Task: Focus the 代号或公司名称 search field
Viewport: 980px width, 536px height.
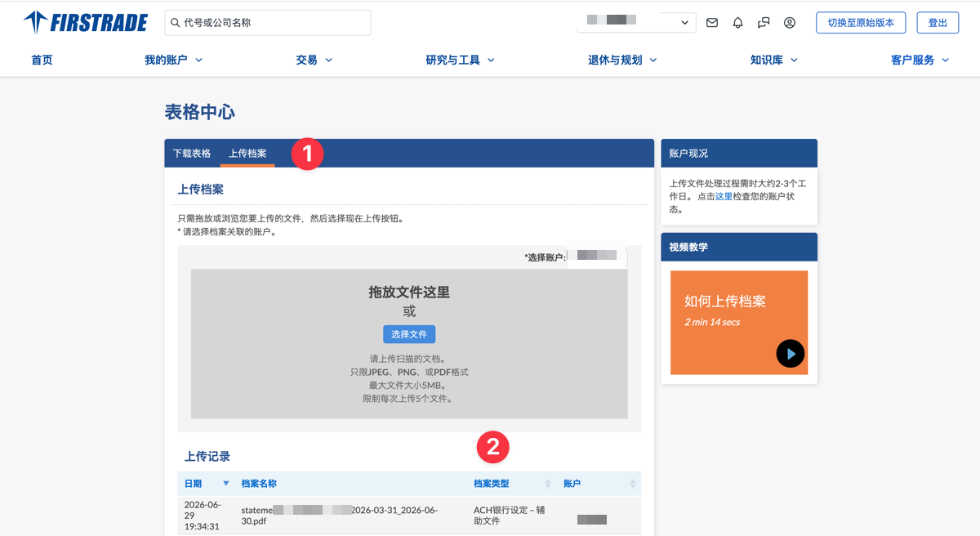Action: (268, 23)
